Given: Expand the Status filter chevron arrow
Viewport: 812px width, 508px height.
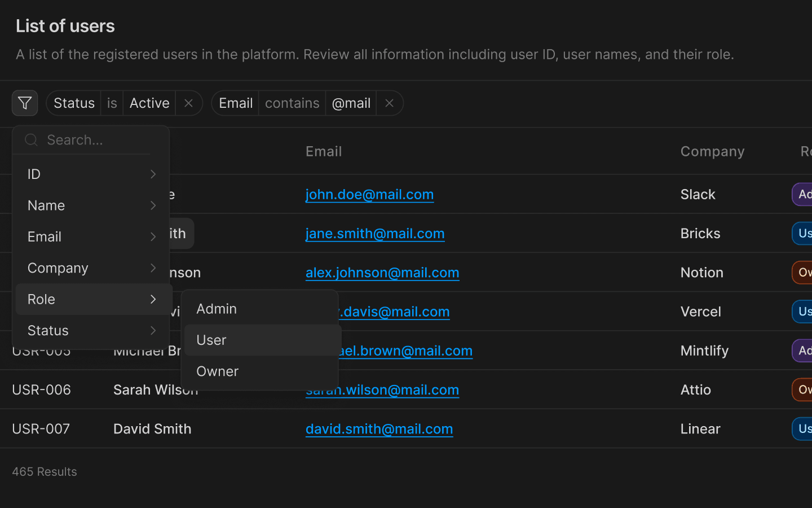Looking at the screenshot, I should point(153,331).
